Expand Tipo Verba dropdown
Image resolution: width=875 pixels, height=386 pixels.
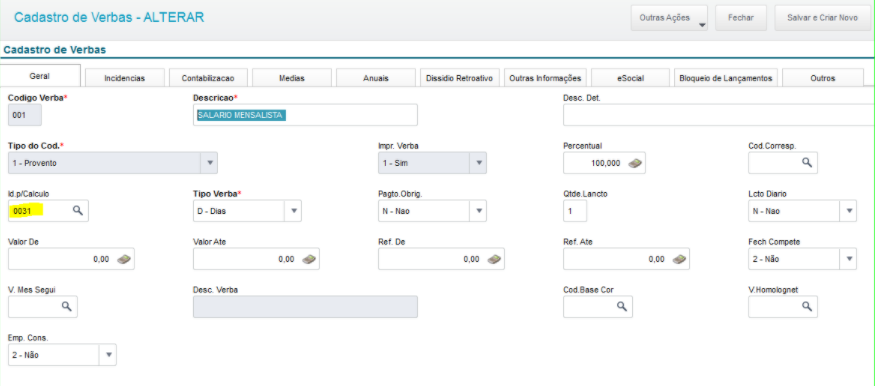[294, 211]
